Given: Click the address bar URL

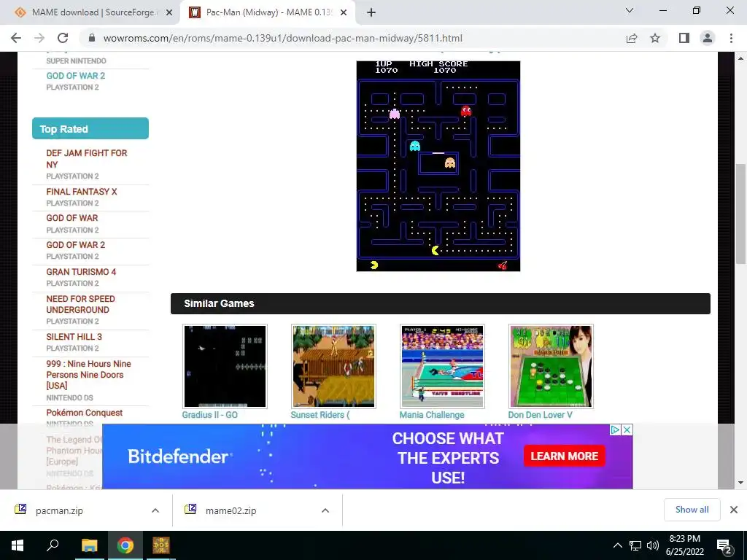Looking at the screenshot, I should [x=282, y=38].
